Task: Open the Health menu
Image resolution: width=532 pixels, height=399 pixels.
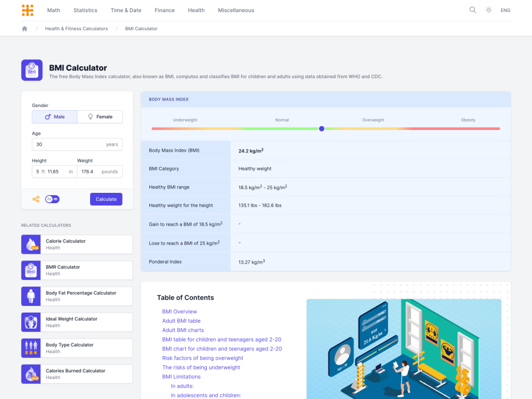Action: click(x=196, y=10)
